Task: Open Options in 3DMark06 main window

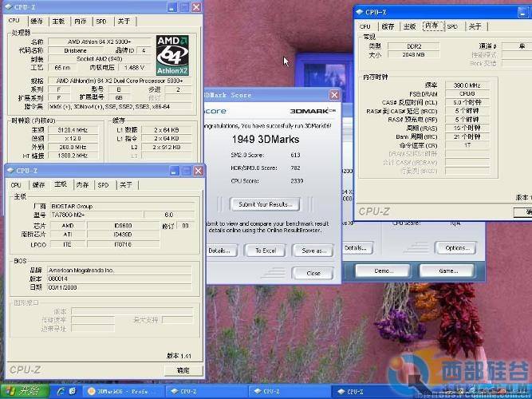Action: (457, 248)
